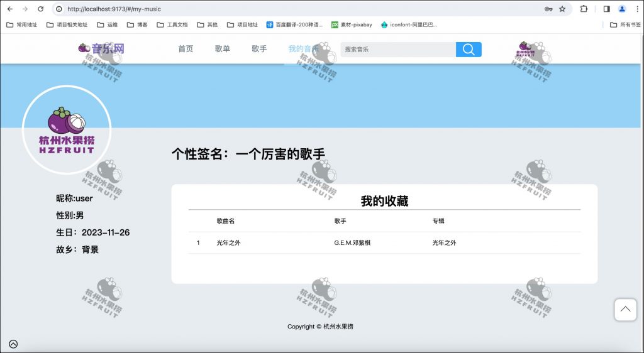Focus the 搜索音乐 search box

coord(398,50)
